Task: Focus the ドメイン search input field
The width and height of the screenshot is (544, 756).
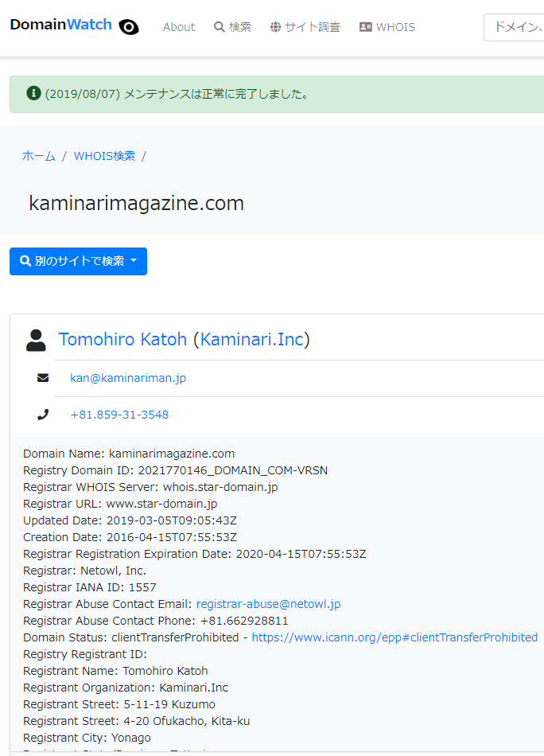Action: [x=515, y=27]
